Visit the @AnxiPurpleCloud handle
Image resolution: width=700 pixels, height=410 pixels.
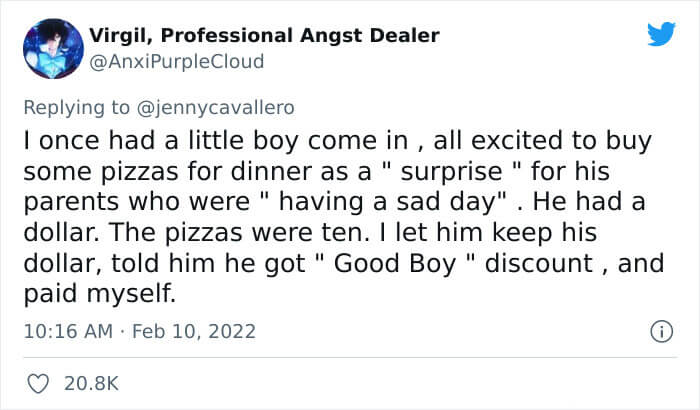177,62
